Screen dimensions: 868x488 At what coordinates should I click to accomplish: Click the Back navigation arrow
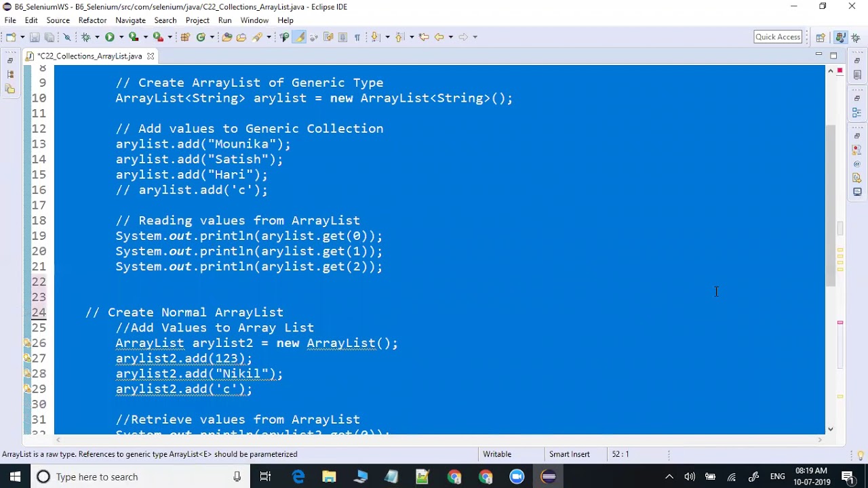439,37
